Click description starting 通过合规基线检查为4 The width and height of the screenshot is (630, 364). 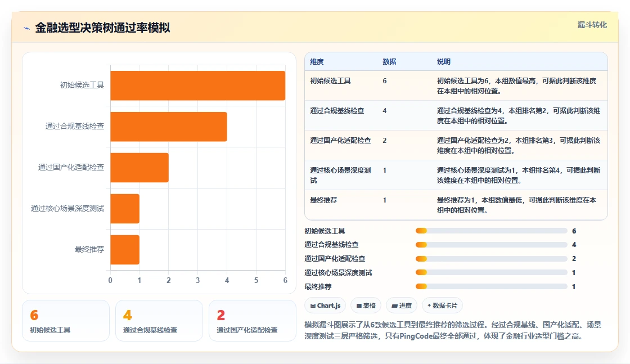coord(518,116)
